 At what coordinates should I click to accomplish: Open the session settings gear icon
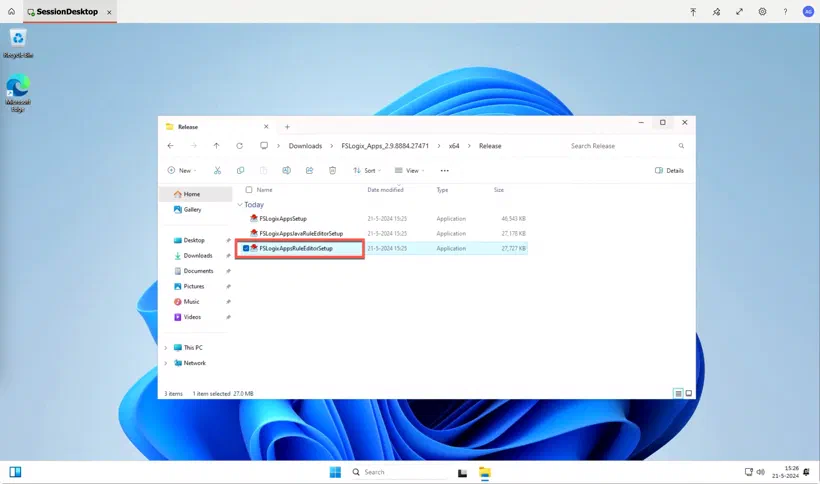click(x=762, y=11)
